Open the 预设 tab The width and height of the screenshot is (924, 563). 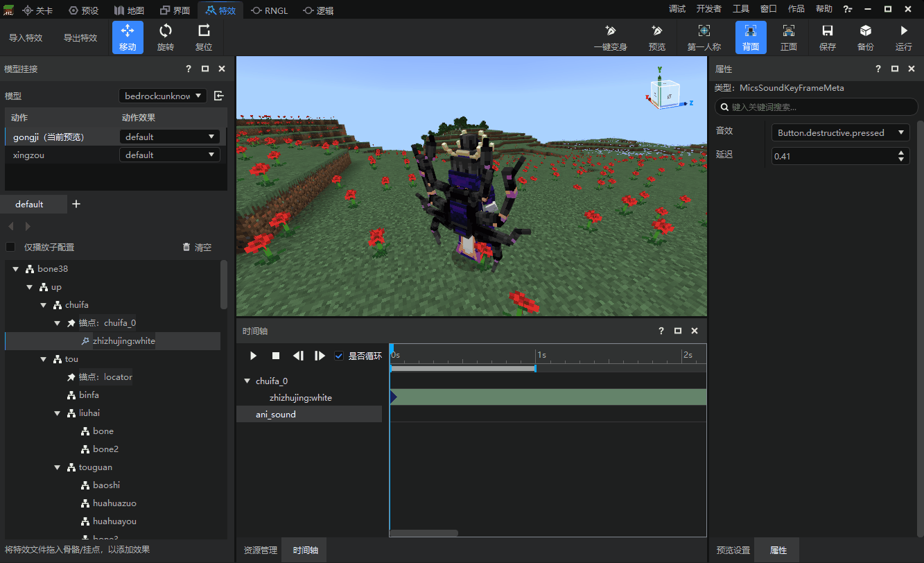point(84,10)
